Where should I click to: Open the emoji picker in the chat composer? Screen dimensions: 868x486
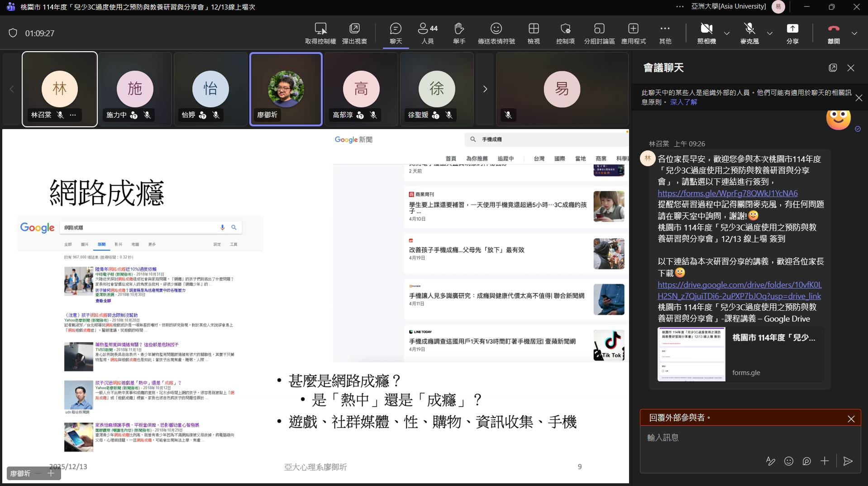tap(789, 461)
